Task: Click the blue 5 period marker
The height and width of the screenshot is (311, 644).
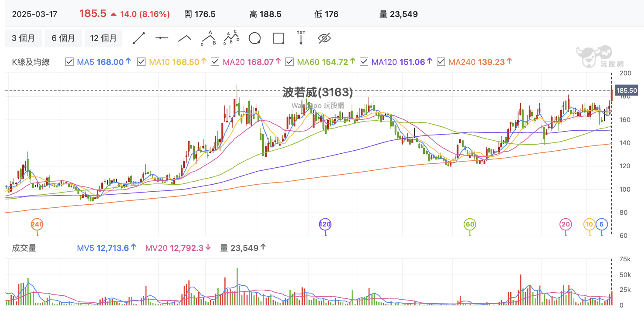Action: pyautogui.click(x=602, y=225)
